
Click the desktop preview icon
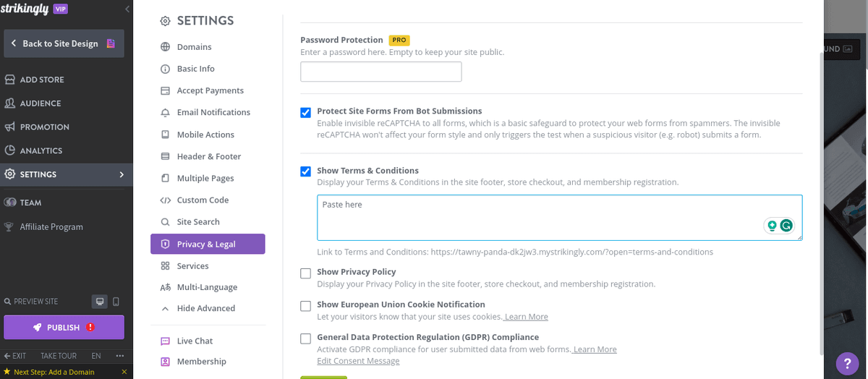[x=100, y=301]
